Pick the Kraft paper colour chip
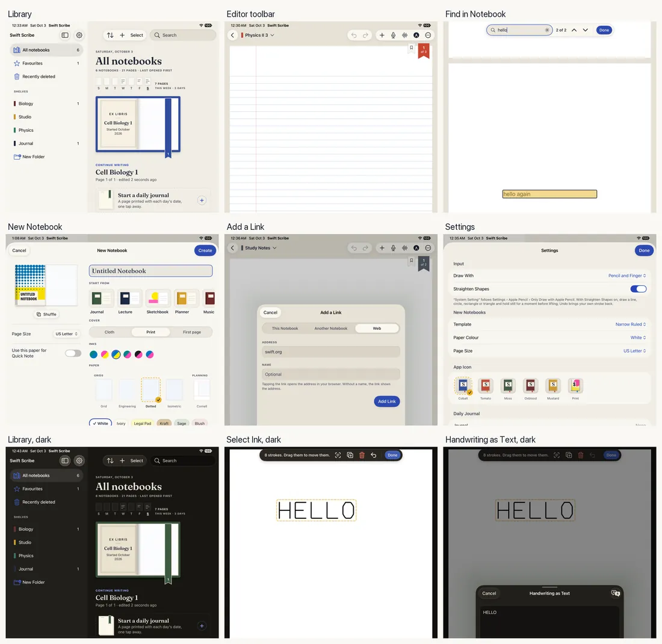The width and height of the screenshot is (662, 644). coord(164,423)
